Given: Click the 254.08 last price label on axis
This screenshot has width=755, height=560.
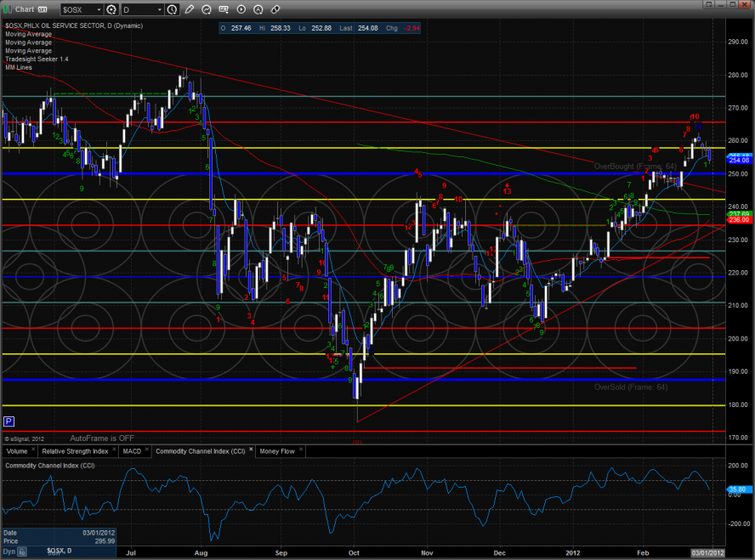Looking at the screenshot, I should [738, 160].
